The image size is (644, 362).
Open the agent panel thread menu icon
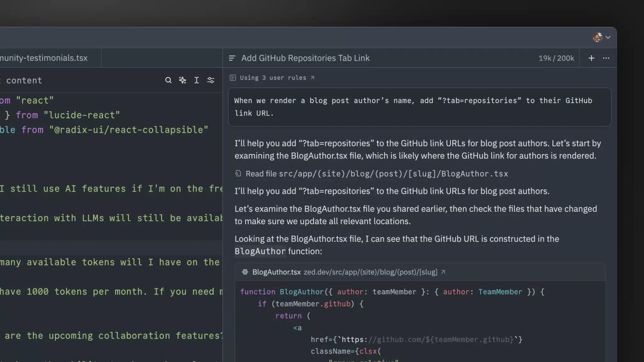coord(232,58)
